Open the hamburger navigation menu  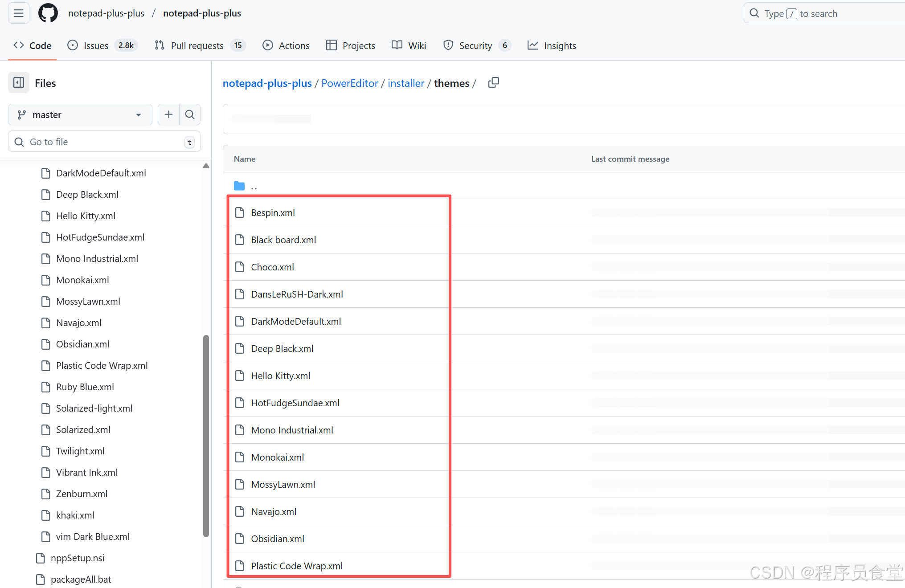[x=19, y=13]
